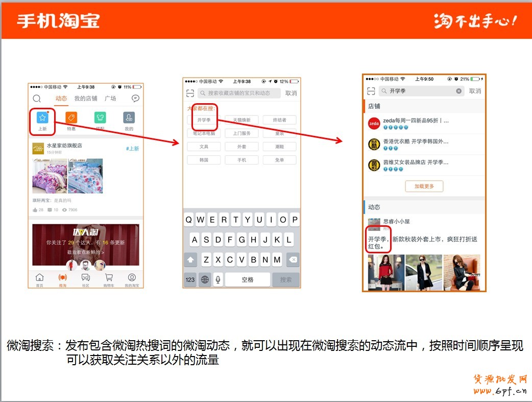Tap the 搜索收藏店铺的宝贝和动态 search field
The height and width of the screenshot is (402, 532).
pos(239,93)
